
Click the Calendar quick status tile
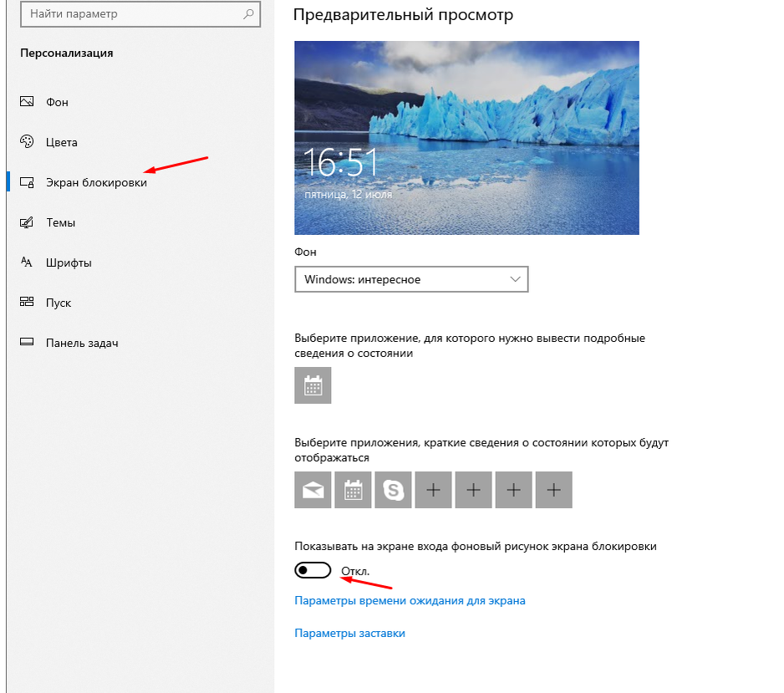tap(353, 490)
